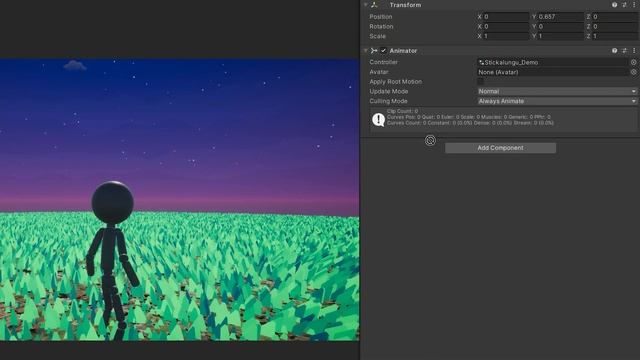Open Controller object picker circle
This screenshot has width=640, height=360.
click(633, 62)
